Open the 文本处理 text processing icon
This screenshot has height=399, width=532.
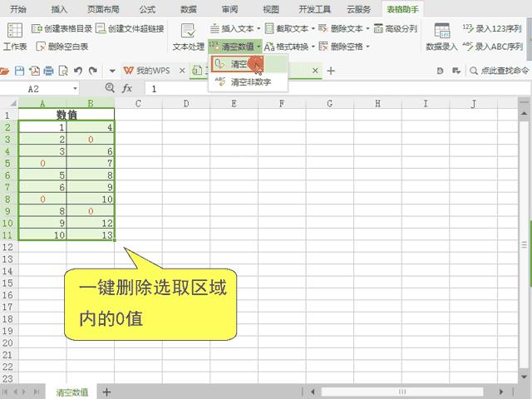[188, 30]
